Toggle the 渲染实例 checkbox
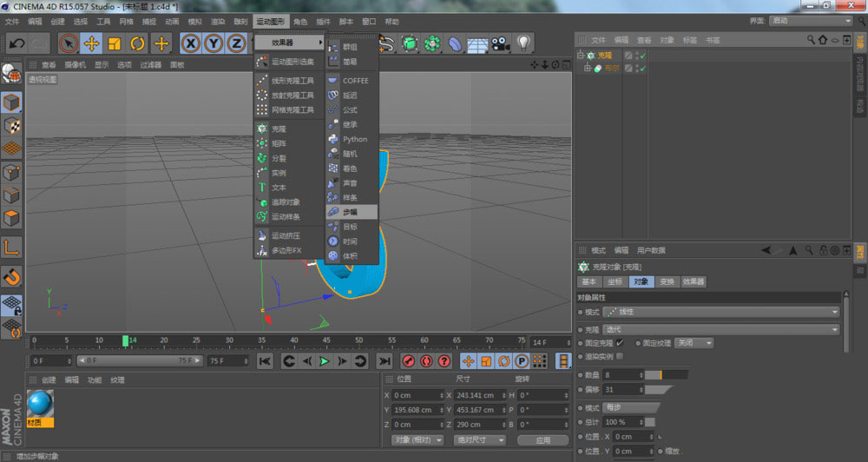This screenshot has width=868, height=462. coord(620,356)
